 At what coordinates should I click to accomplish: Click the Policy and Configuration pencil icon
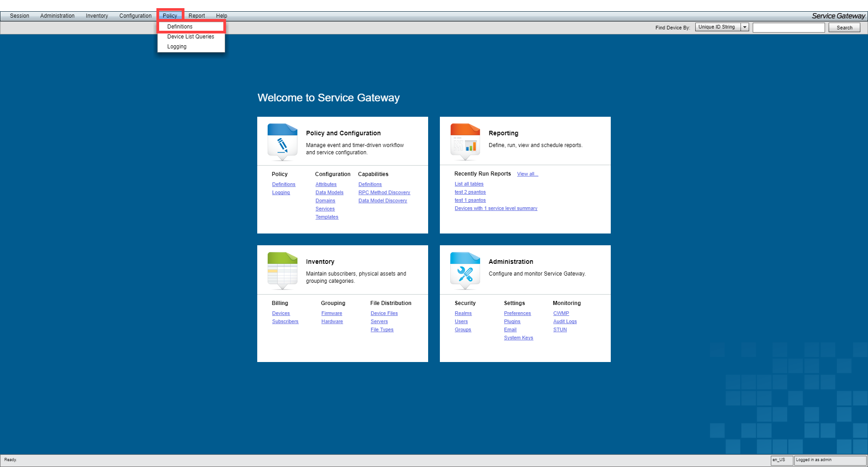(282, 142)
